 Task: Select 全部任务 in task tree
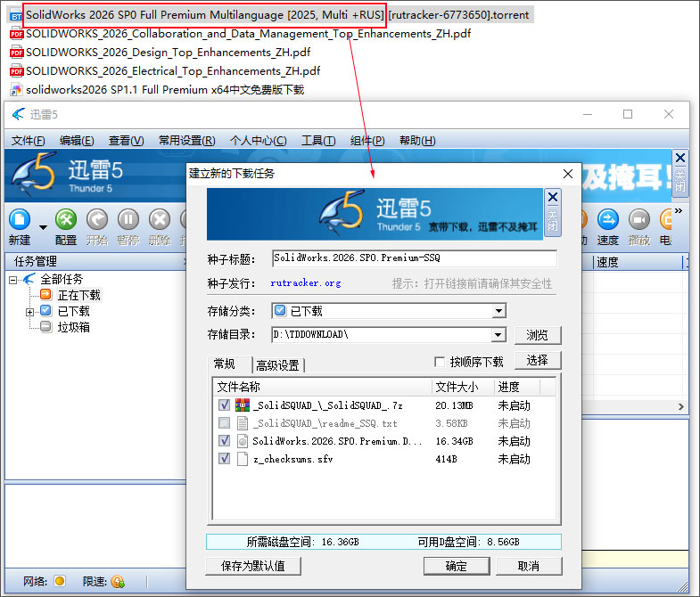click(62, 279)
